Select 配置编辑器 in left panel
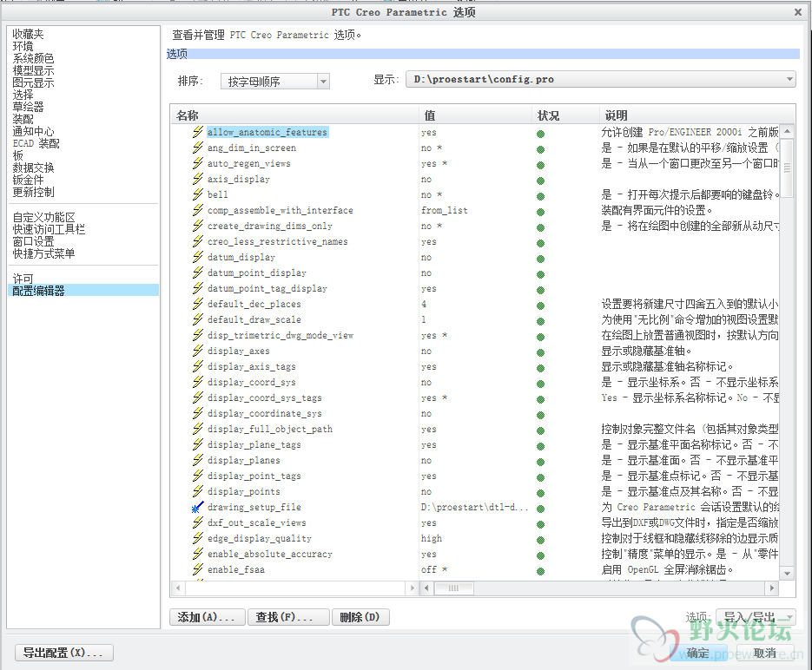The width and height of the screenshot is (812, 670). (84, 291)
